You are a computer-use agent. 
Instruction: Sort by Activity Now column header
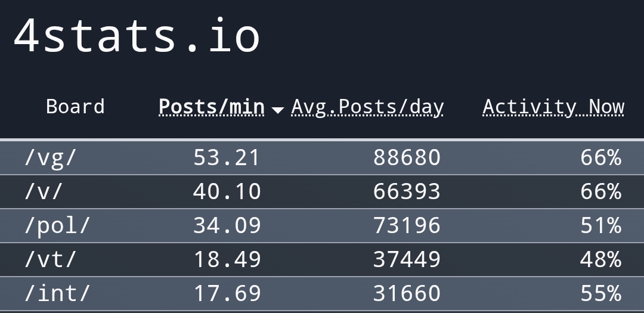(x=553, y=107)
